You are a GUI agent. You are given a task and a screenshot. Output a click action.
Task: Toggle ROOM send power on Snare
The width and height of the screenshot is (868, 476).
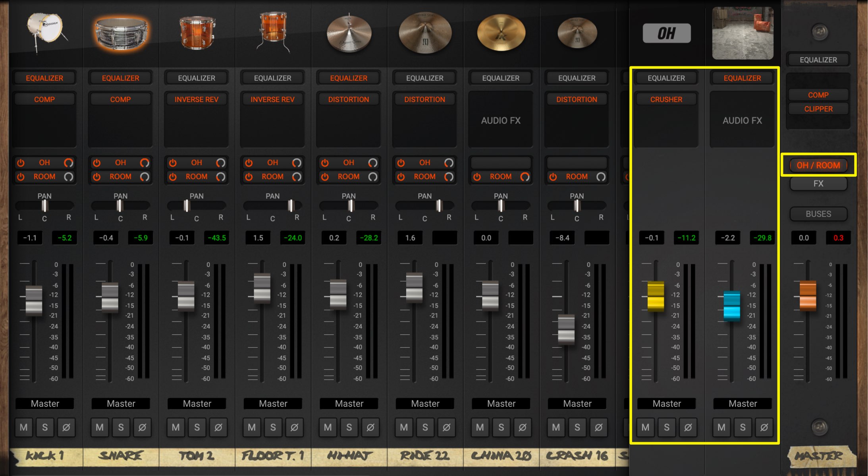click(97, 176)
